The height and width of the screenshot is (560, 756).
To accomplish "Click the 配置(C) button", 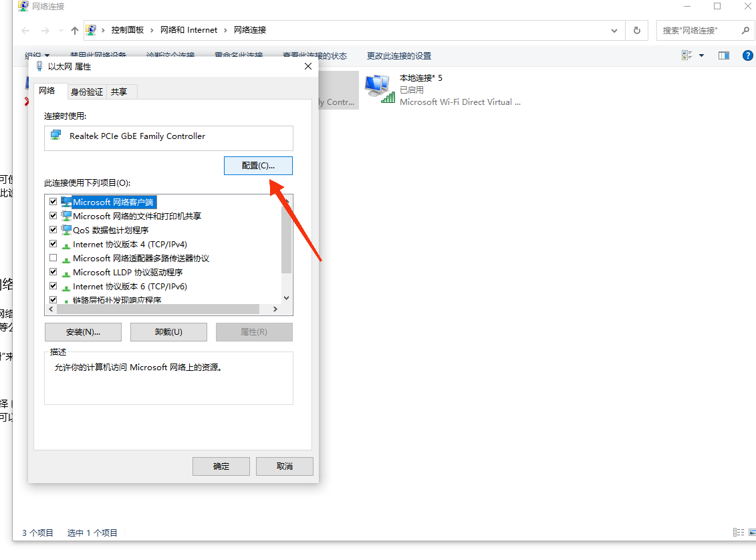I will click(258, 165).
